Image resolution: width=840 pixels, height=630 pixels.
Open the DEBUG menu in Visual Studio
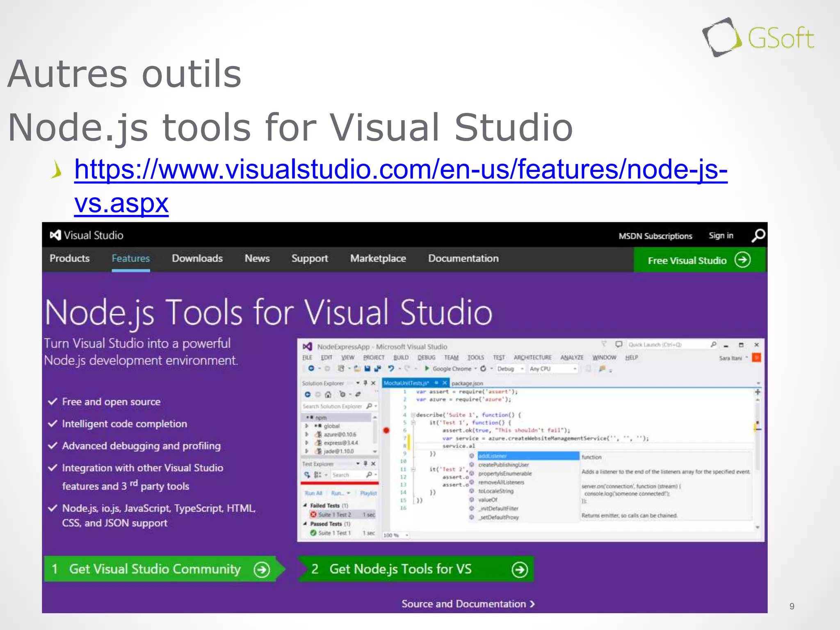(x=427, y=358)
